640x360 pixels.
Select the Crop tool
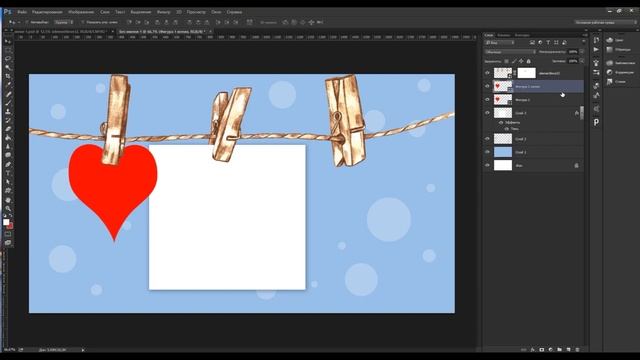tap(8, 76)
